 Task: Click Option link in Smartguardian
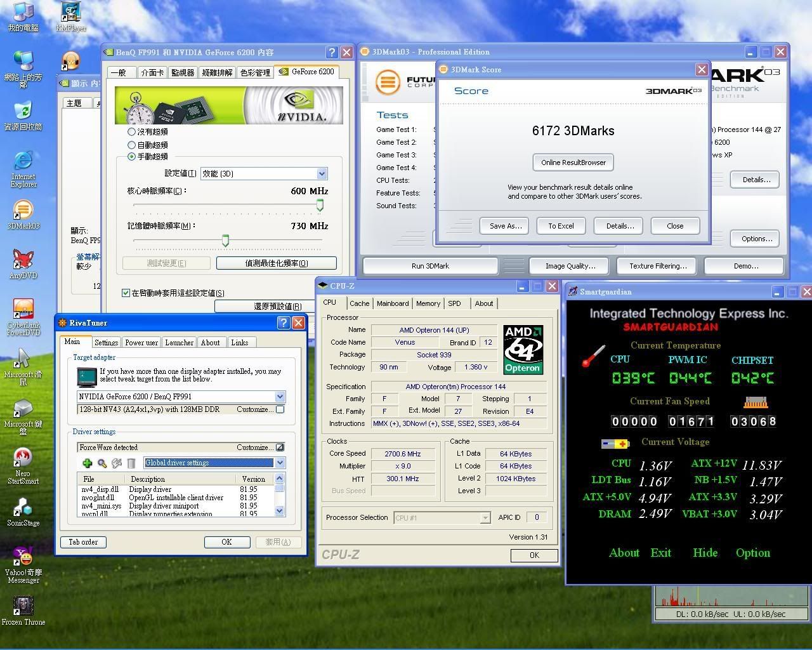click(753, 553)
